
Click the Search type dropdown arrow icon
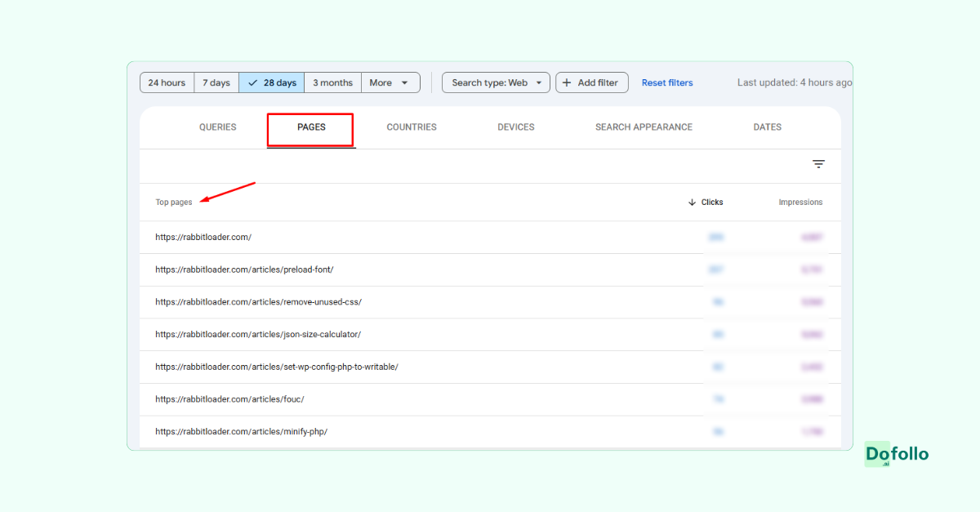[x=539, y=82]
